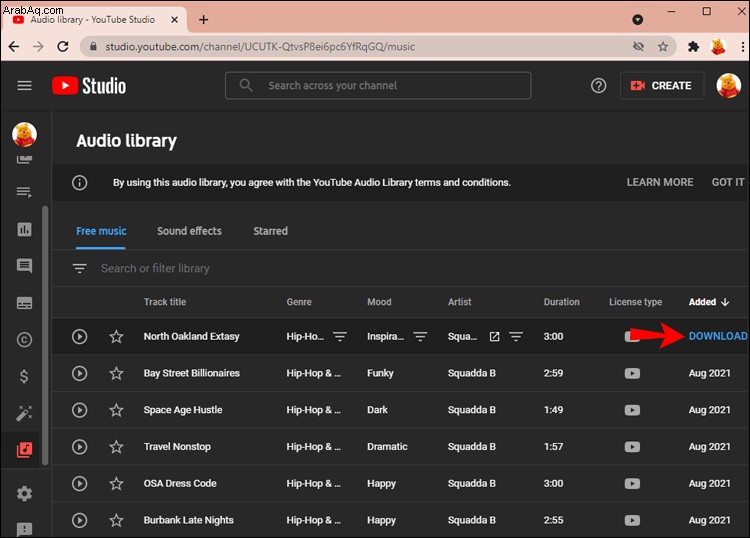Click the library filter icon
This screenshot has height=538, width=750.
tap(79, 268)
